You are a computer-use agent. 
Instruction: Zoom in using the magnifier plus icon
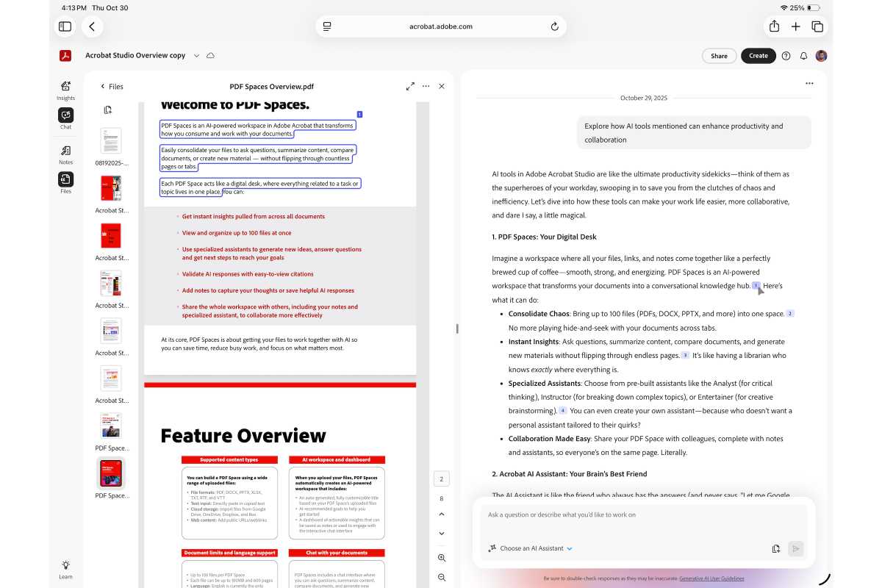tap(441, 558)
